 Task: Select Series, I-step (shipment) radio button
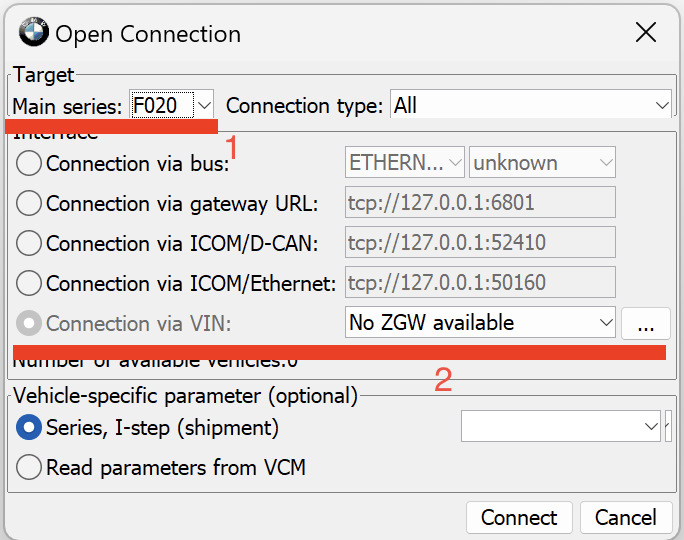pyautogui.click(x=30, y=427)
